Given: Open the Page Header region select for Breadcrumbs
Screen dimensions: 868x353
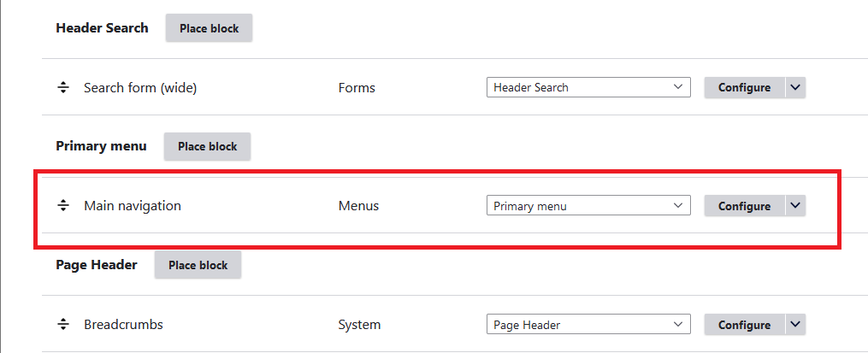Looking at the screenshot, I should (588, 325).
